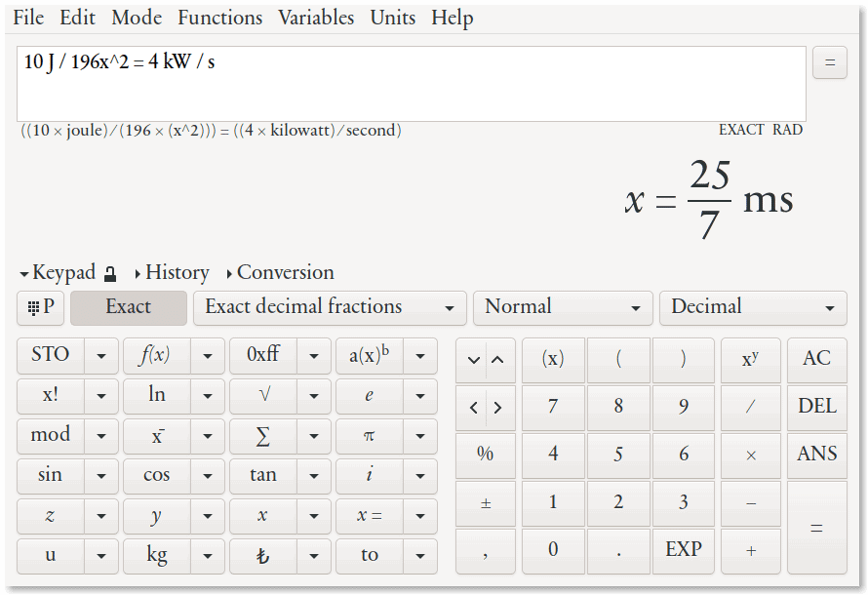Expand the Conversion section

(x=280, y=273)
